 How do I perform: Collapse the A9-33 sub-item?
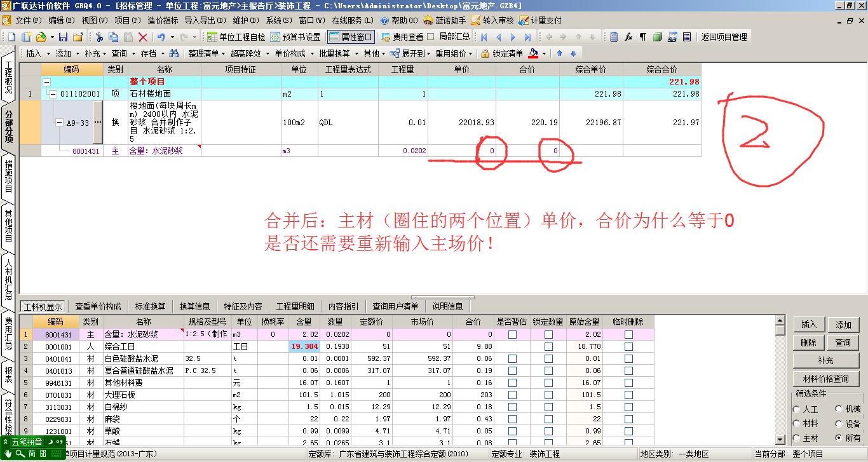59,123
